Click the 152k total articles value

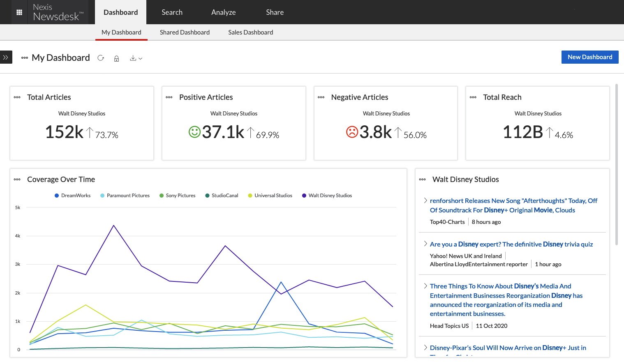click(64, 132)
